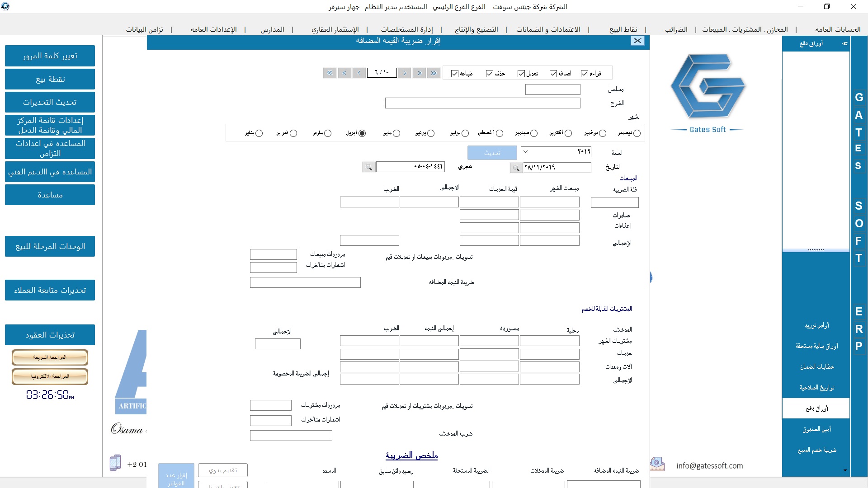
Task: Jump back with the double left arrow
Action: point(344,73)
